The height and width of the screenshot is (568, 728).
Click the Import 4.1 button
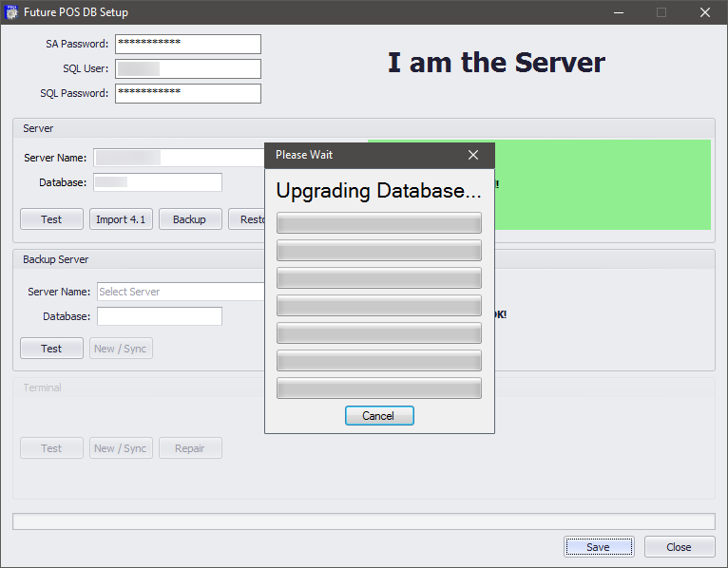point(121,219)
